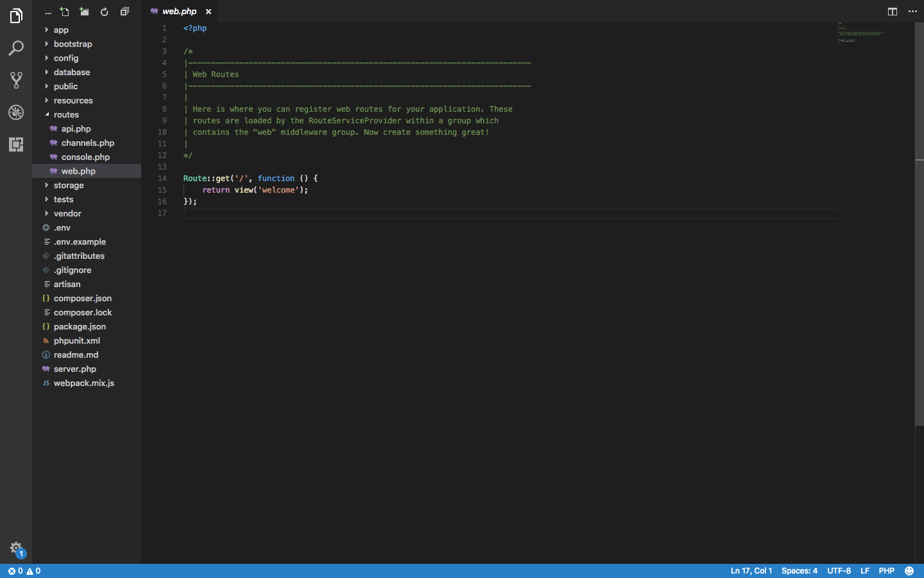
Task: Select language mode PHP in status bar
Action: click(887, 571)
